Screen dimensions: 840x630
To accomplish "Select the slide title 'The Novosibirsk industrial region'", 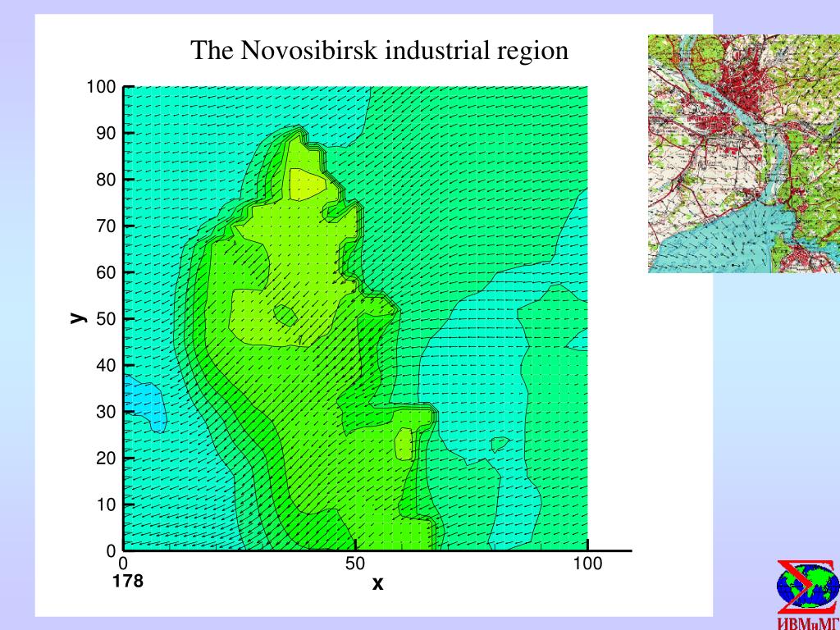I will 379,50.
